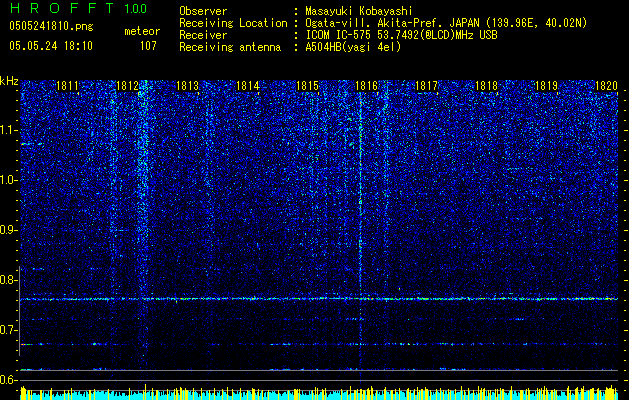Click the Observer label
The height and width of the screenshot is (400, 629).
click(x=203, y=11)
